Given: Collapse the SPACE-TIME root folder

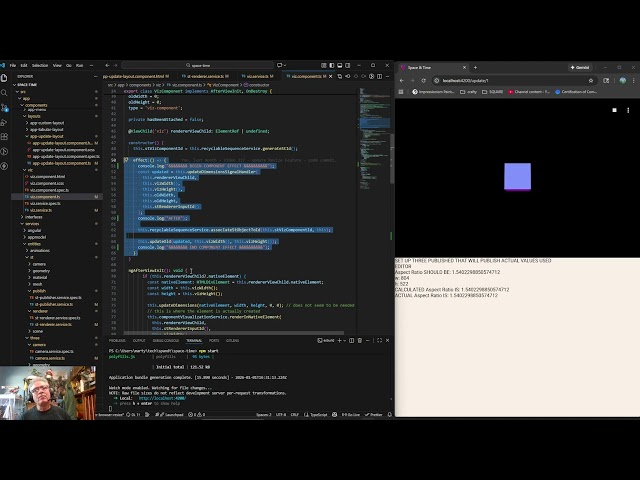Looking at the screenshot, I should point(27,85).
